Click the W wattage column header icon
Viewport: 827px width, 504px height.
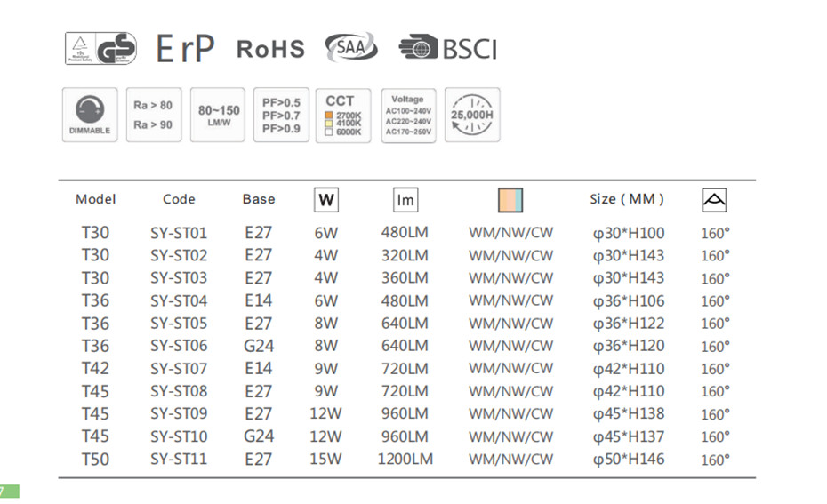tap(326, 200)
